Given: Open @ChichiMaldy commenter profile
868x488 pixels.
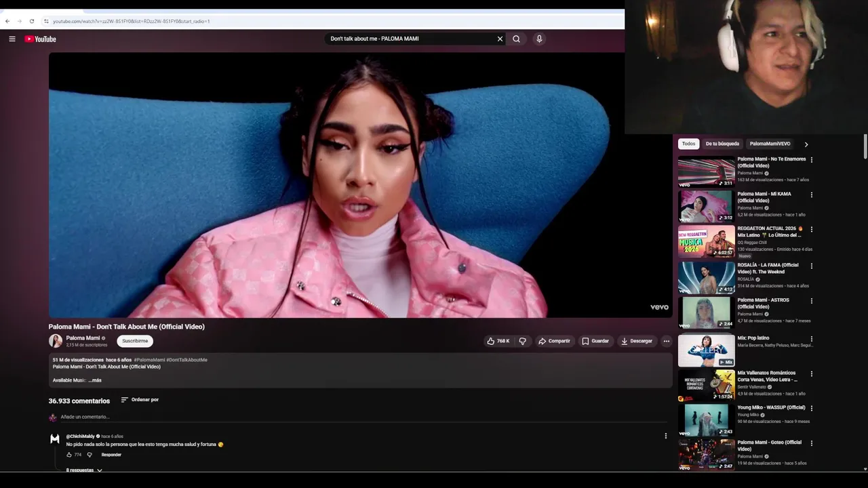Looking at the screenshot, I should (80, 436).
